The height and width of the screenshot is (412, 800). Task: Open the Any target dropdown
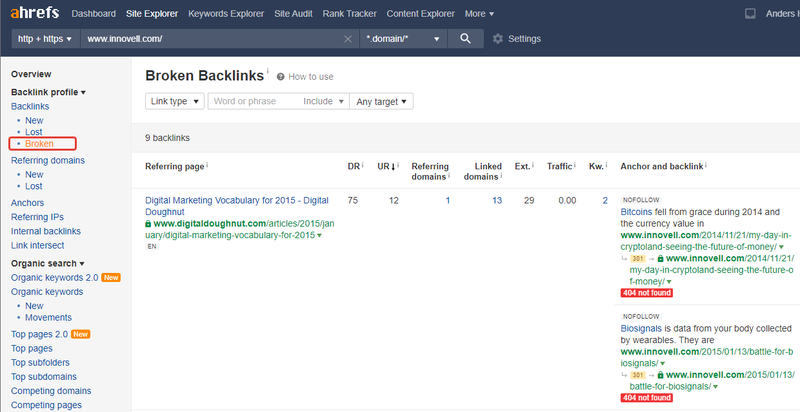(x=381, y=101)
